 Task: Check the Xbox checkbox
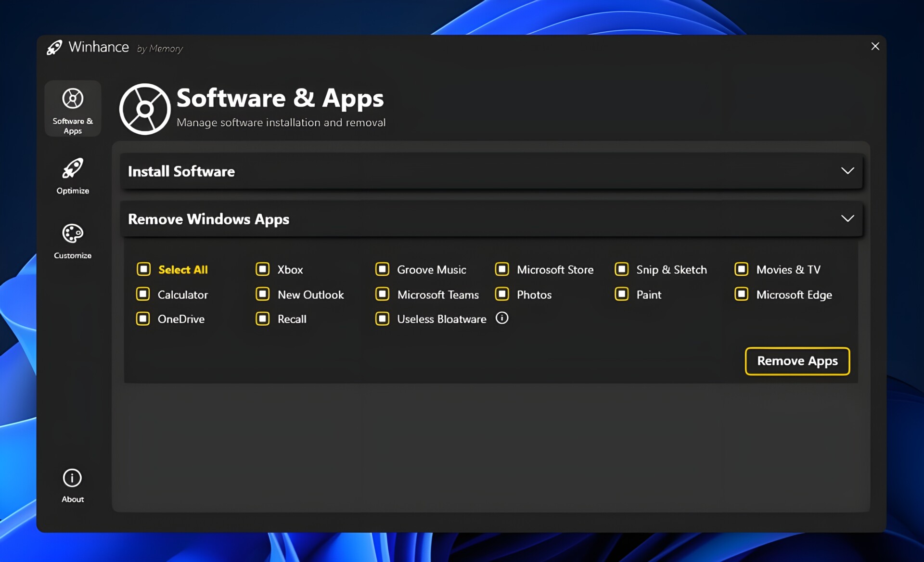tap(263, 269)
